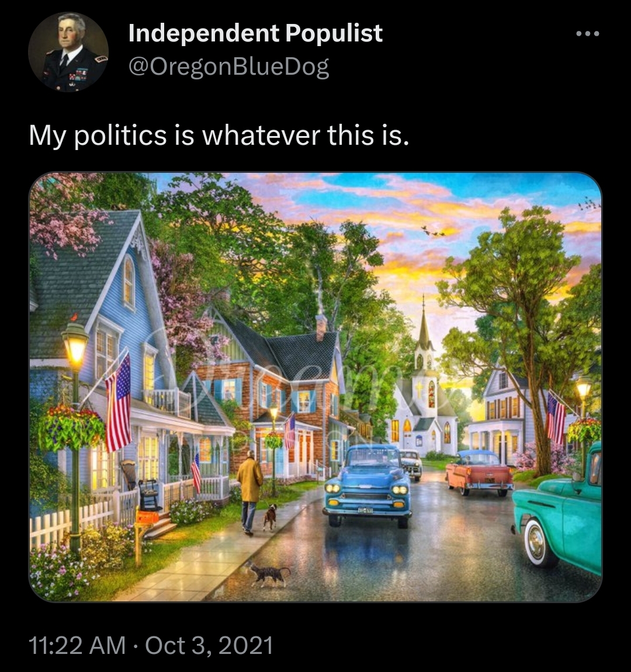The height and width of the screenshot is (672, 631).
Task: Click the blue pickup truck in the painting
Action: (367, 485)
